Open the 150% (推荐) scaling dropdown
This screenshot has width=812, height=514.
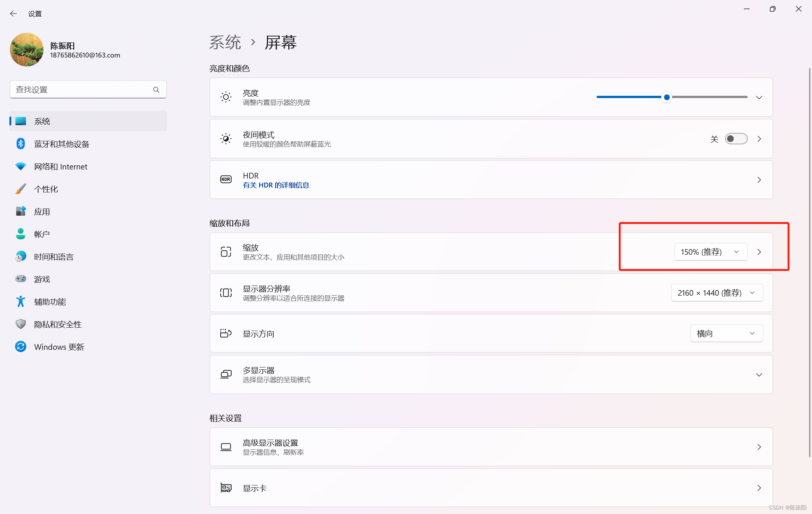pos(710,252)
